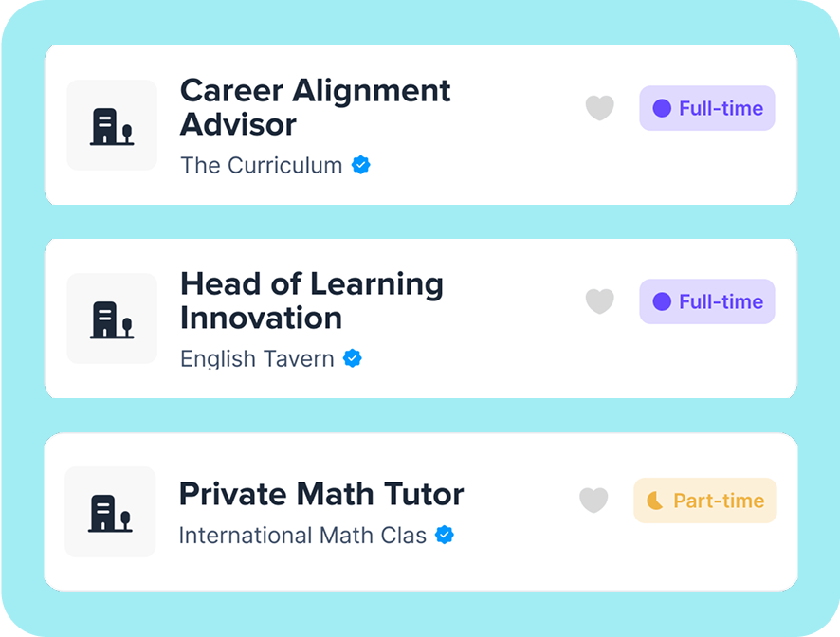Open the Private Math Tutor job title
Screen dimensions: 840x637
tap(320, 494)
